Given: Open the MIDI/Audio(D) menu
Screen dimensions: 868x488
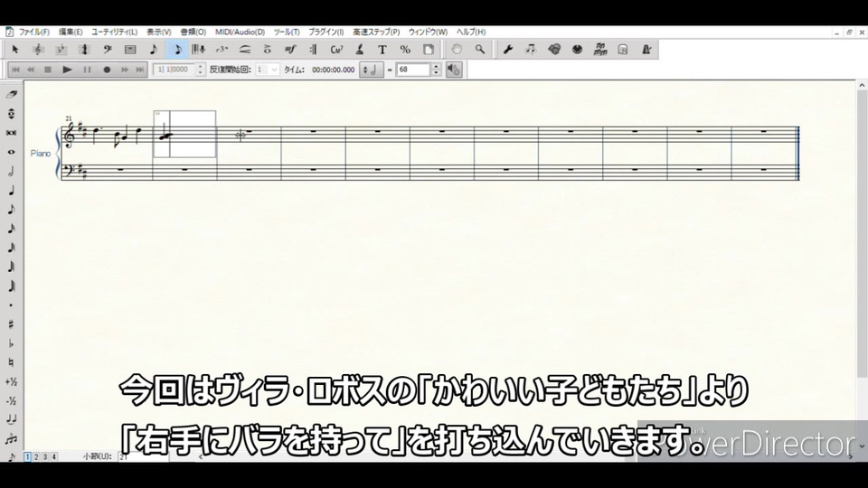Looking at the screenshot, I should tap(240, 33).
